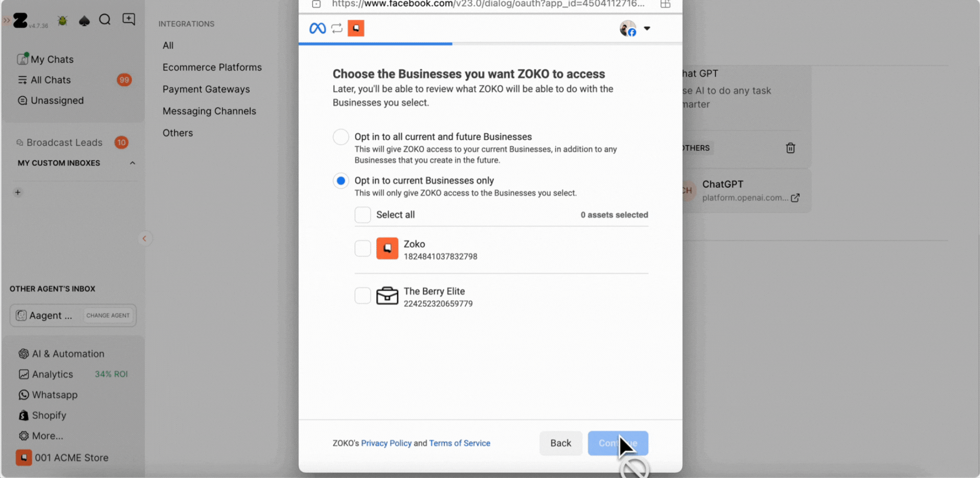
Task: Click the Shopify bag icon in sidebar
Action: (x=24, y=415)
